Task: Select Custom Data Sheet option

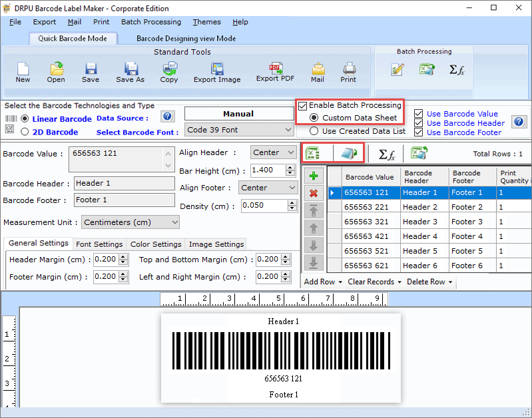Action: 314,118
